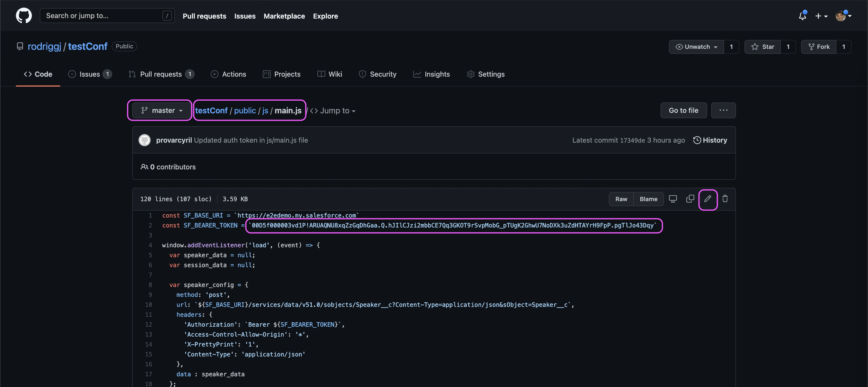Open the user avatar menu

(843, 16)
